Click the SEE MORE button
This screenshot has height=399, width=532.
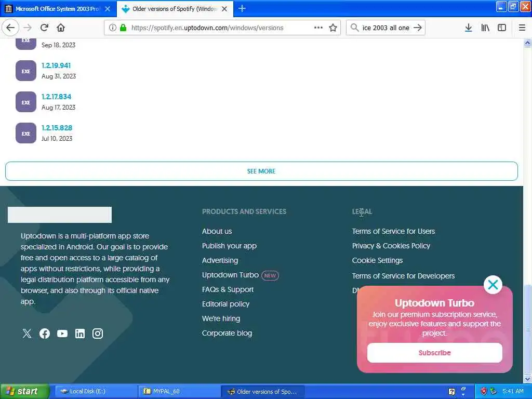[x=261, y=171]
